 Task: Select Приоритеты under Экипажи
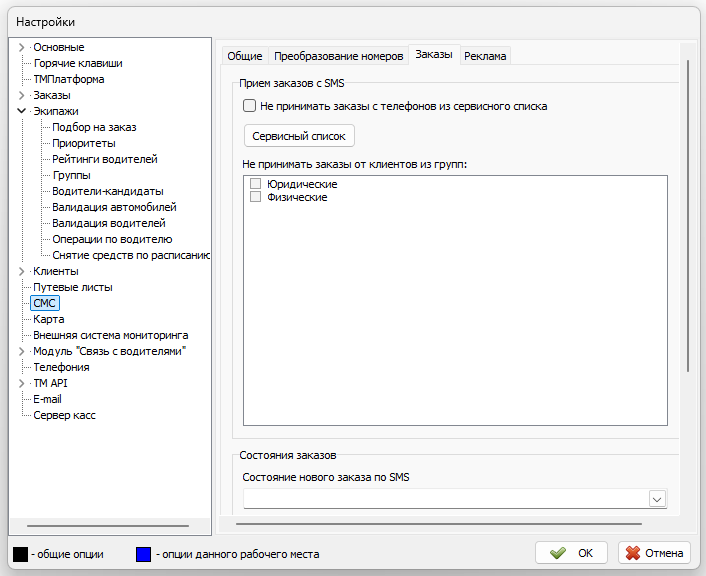(x=84, y=143)
